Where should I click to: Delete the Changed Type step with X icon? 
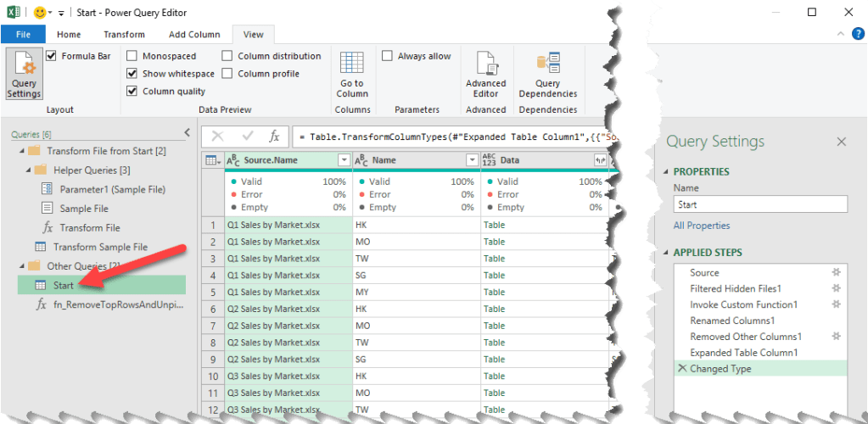click(x=682, y=369)
